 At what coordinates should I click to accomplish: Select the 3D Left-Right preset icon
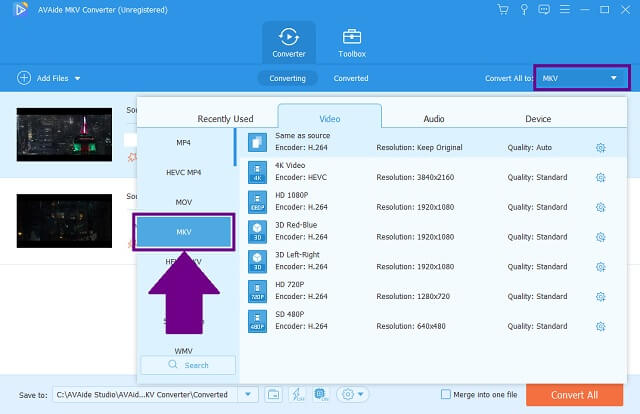(x=257, y=261)
